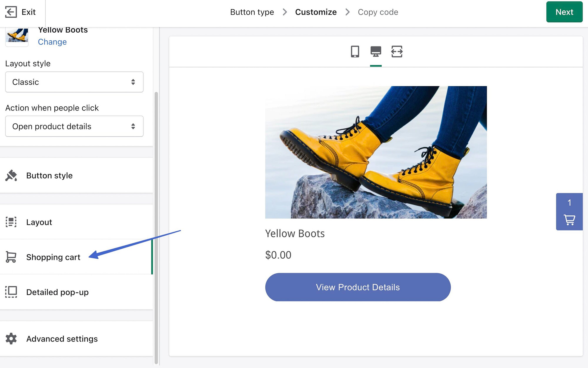Open Layout settings via layout icon
Screen dimensions: 588x368
(11, 222)
